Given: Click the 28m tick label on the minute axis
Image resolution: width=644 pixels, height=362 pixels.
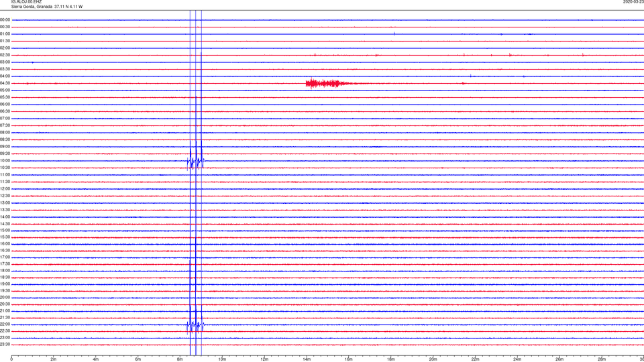Looking at the screenshot, I should [x=602, y=359].
